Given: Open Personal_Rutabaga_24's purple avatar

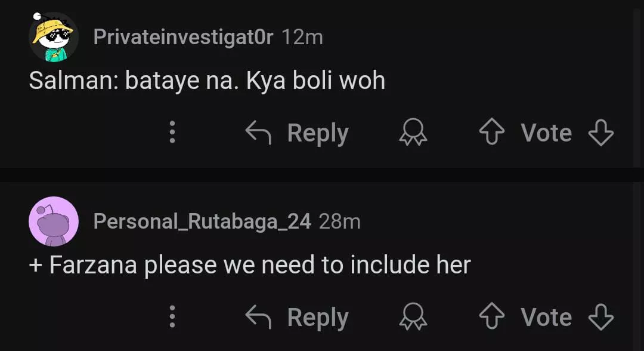Looking at the screenshot, I should [54, 221].
